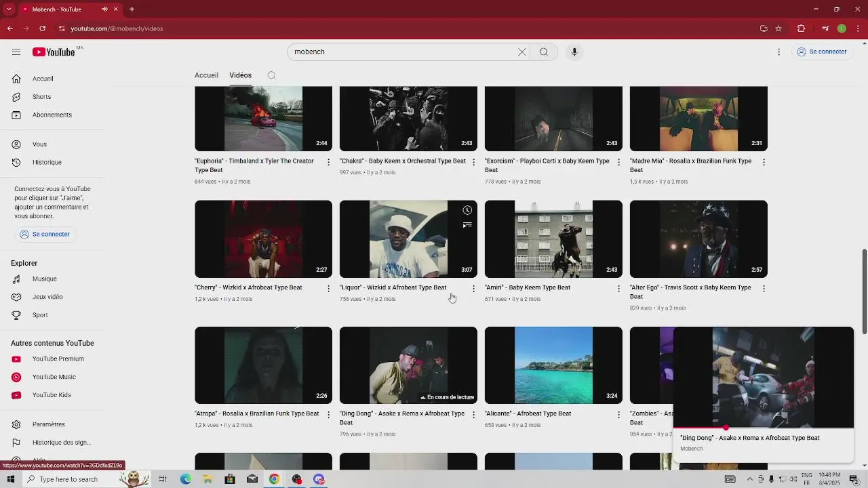Open YouTube settings three-dot menu

point(779,52)
